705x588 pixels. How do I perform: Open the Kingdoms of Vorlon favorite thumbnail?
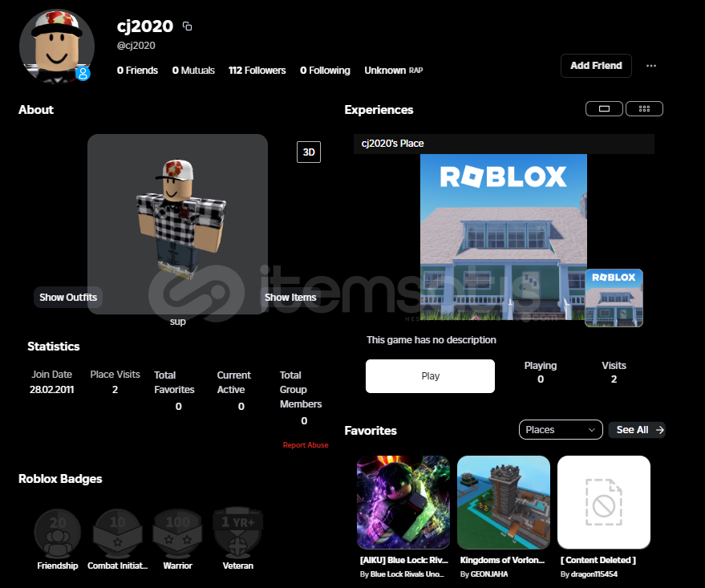tap(504, 502)
